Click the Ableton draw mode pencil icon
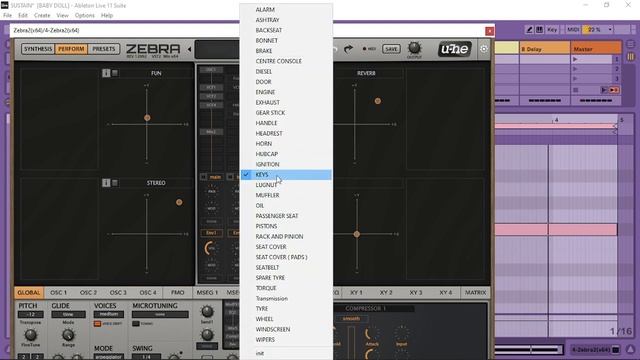640x360 pixels. point(529,29)
